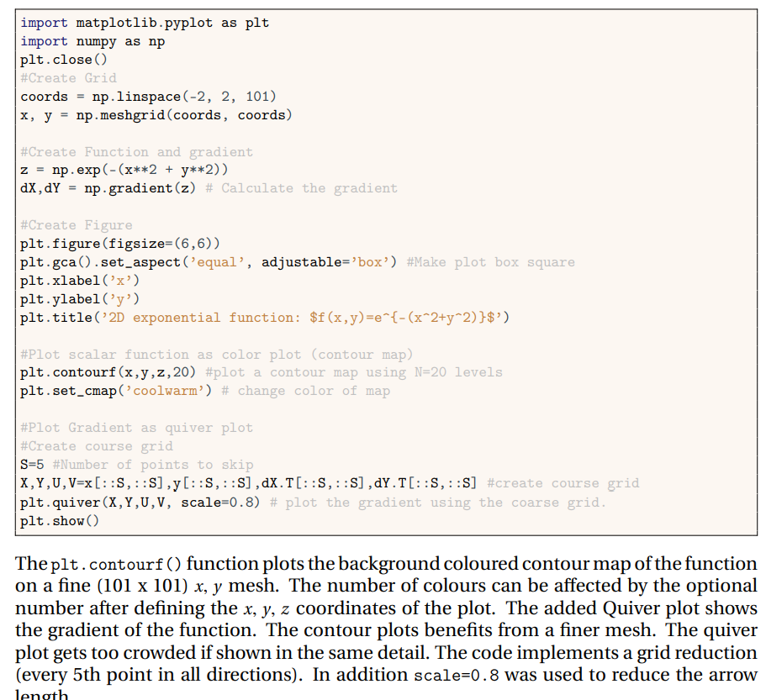Viewport: 766px width, 700px height.
Task: Click the plt.xlabel('x') line
Action: point(80,281)
